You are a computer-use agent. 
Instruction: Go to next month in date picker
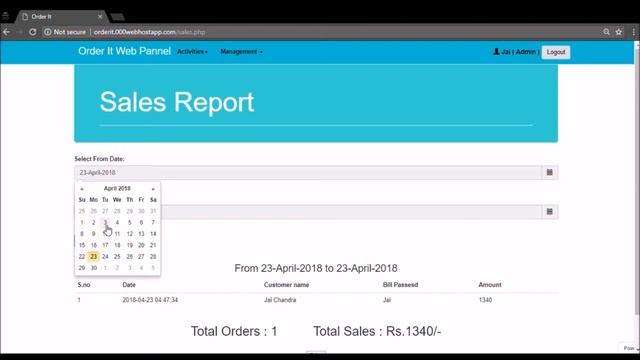click(x=153, y=189)
